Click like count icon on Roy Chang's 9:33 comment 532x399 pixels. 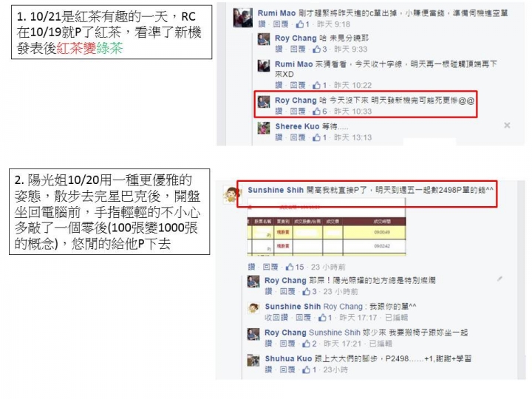tap(317, 50)
